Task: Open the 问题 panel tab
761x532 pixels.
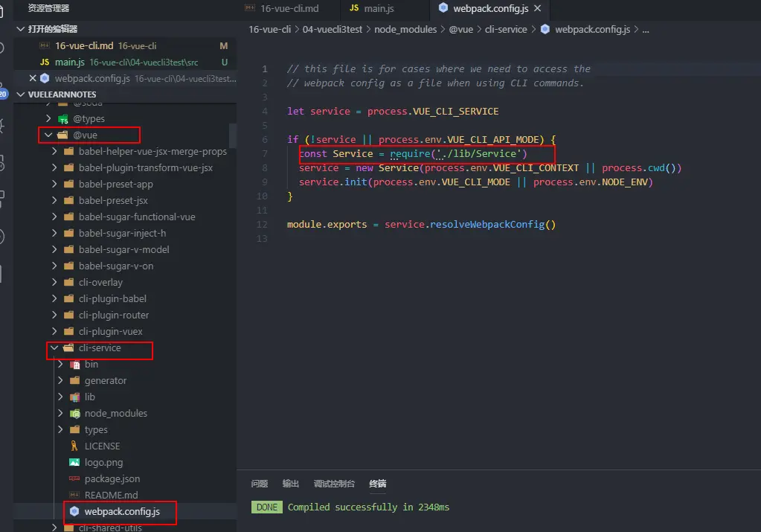Action: pyautogui.click(x=259, y=484)
